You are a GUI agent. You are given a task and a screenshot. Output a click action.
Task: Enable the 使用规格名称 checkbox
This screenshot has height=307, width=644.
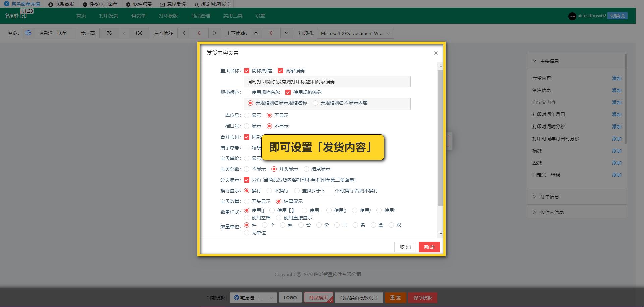click(247, 92)
